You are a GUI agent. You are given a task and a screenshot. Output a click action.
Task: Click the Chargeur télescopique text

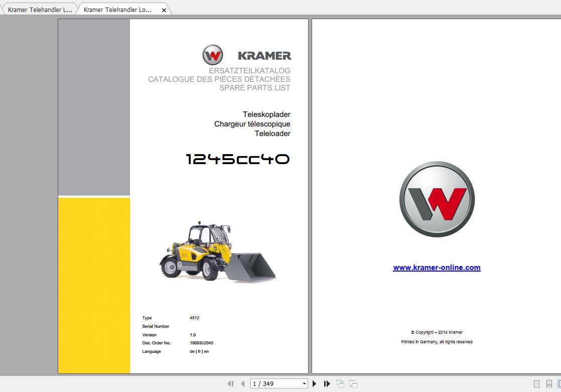pyautogui.click(x=252, y=124)
